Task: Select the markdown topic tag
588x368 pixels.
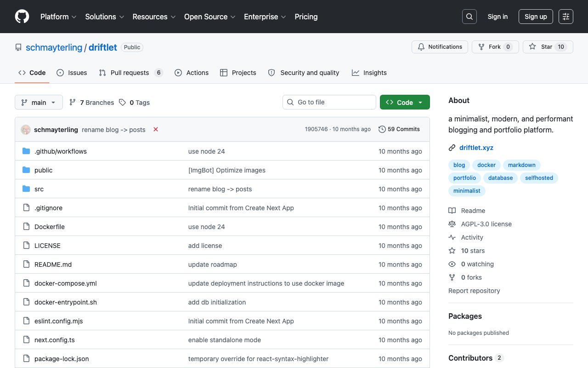Action: (522, 165)
